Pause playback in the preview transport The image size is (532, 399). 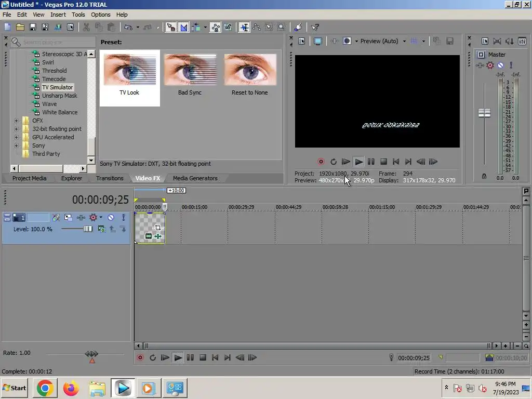(x=371, y=162)
